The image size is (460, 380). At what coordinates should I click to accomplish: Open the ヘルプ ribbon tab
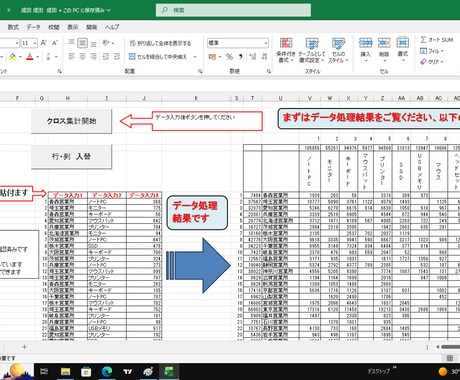(112, 27)
